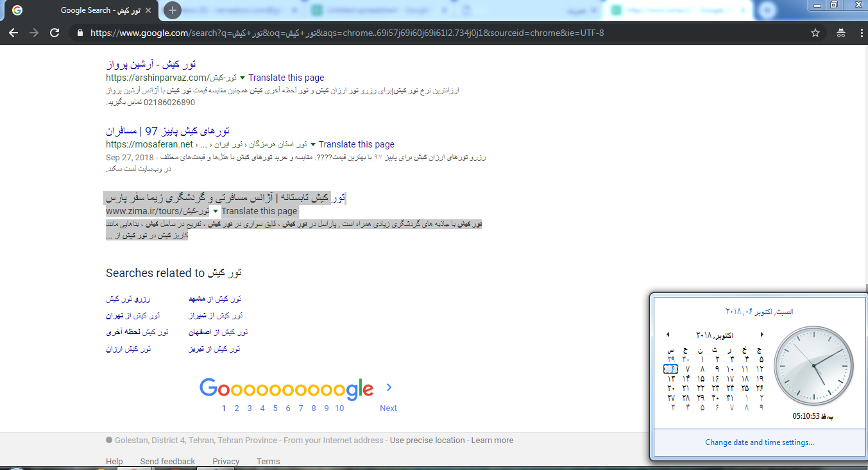The width and height of the screenshot is (868, 470).
Task: Click the date header السبت, اکتوبر ۰۶, ۲۰۱۸
Action: (760, 312)
